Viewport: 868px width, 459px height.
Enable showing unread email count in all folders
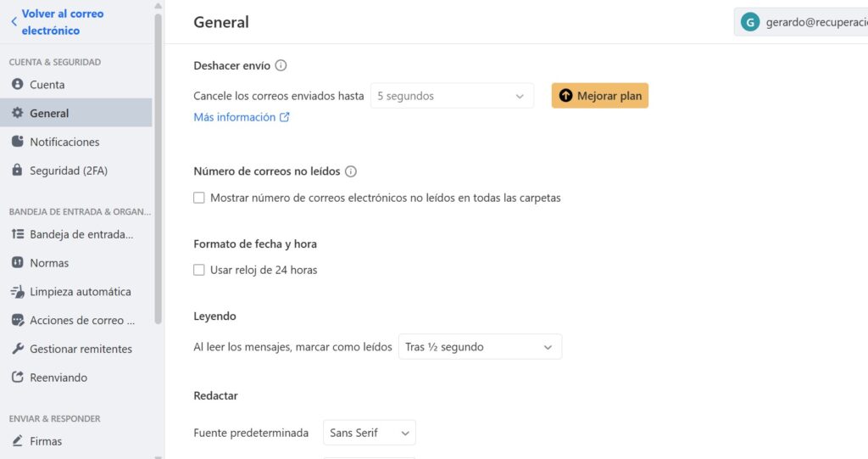(199, 198)
